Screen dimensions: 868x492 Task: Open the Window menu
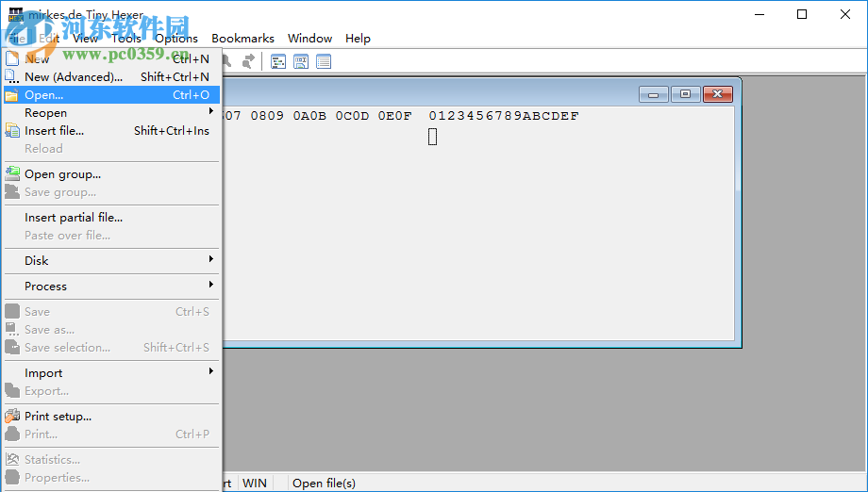pos(309,39)
